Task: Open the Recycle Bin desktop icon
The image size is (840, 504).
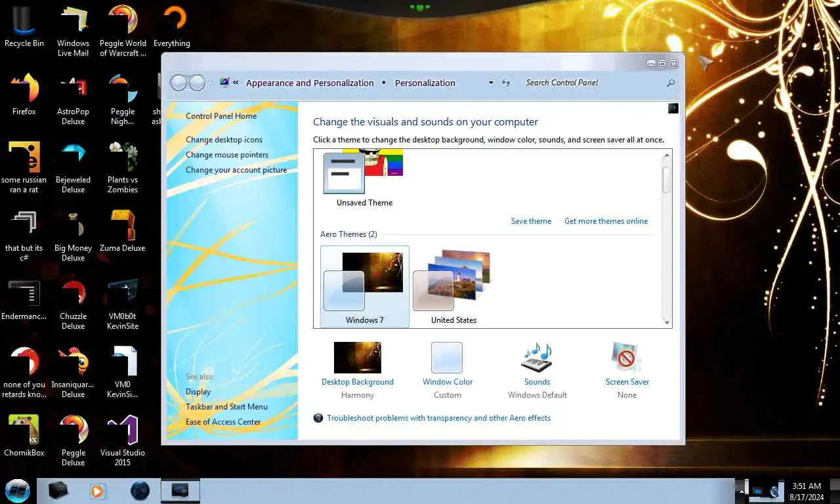Action: point(24,28)
